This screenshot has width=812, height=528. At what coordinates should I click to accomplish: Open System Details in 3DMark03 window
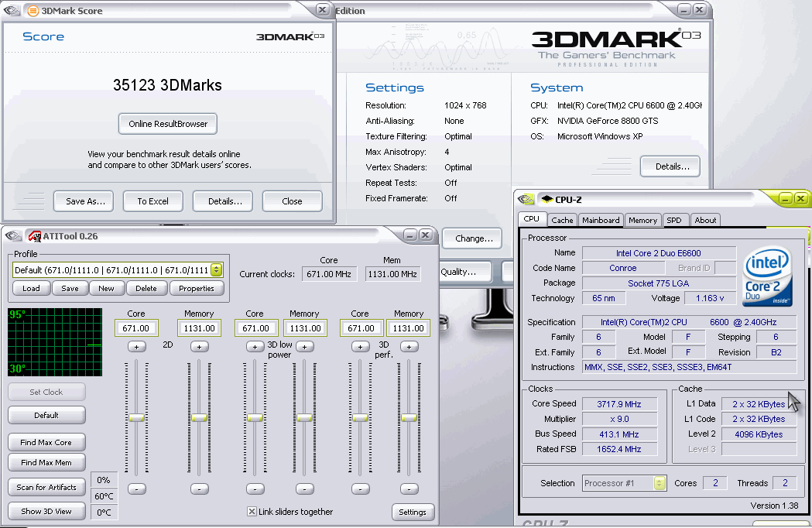tap(670, 166)
